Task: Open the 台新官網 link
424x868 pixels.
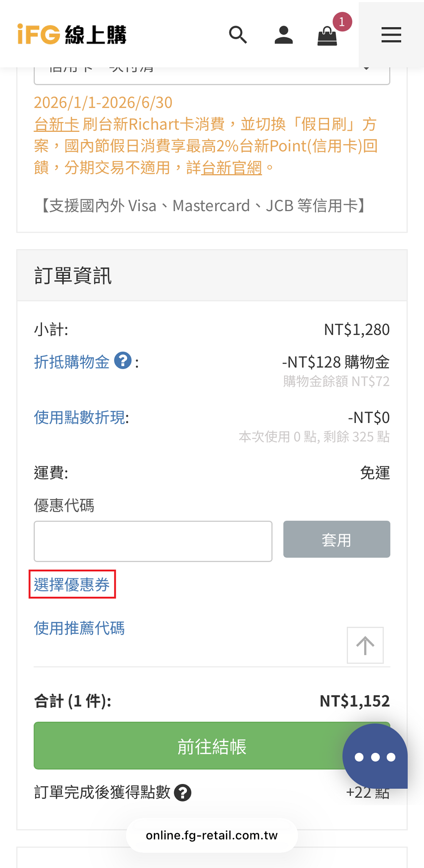Action: click(232, 168)
